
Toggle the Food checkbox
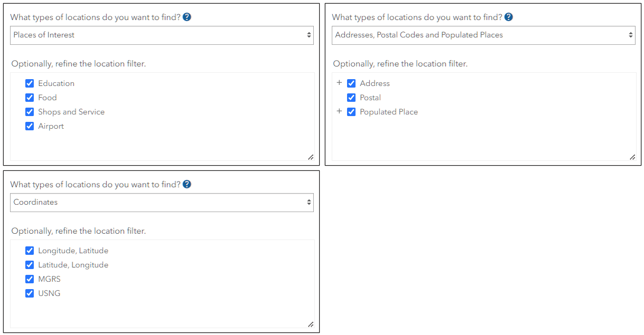coord(30,98)
